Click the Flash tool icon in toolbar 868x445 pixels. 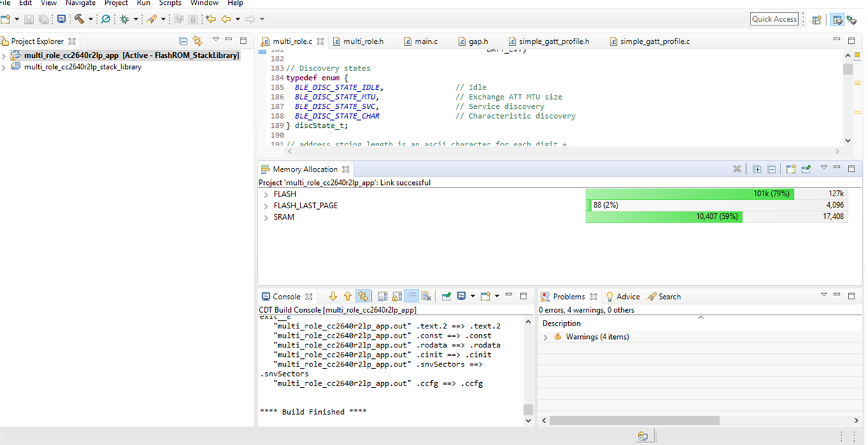[x=152, y=19]
